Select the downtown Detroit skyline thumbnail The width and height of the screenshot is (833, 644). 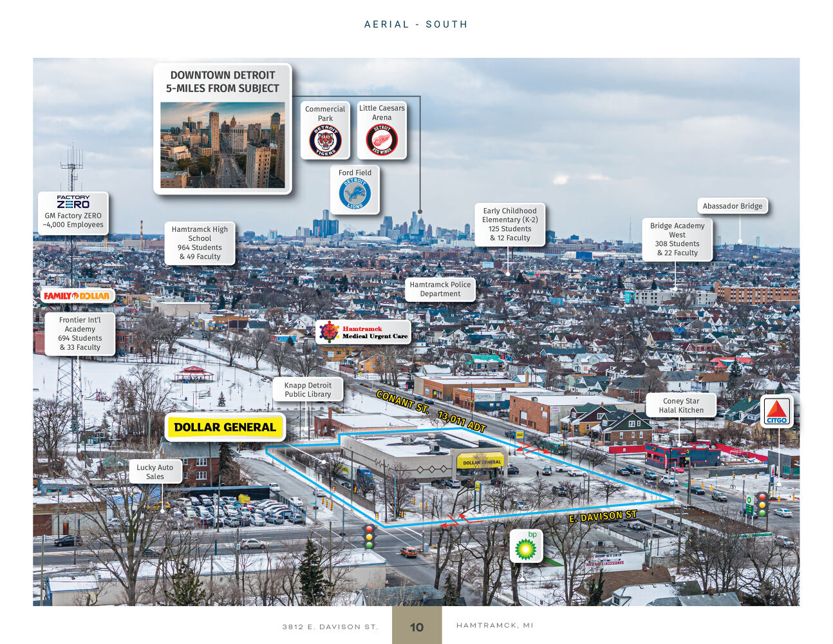223,145
